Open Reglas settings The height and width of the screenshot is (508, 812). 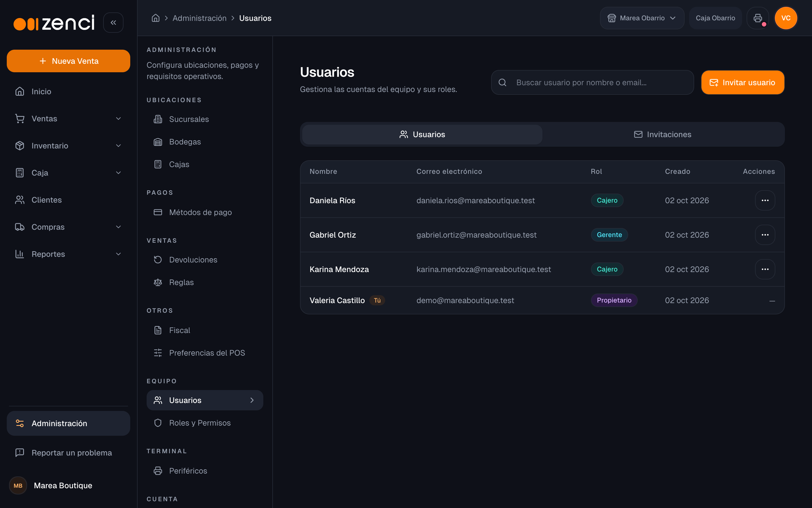pos(205,282)
